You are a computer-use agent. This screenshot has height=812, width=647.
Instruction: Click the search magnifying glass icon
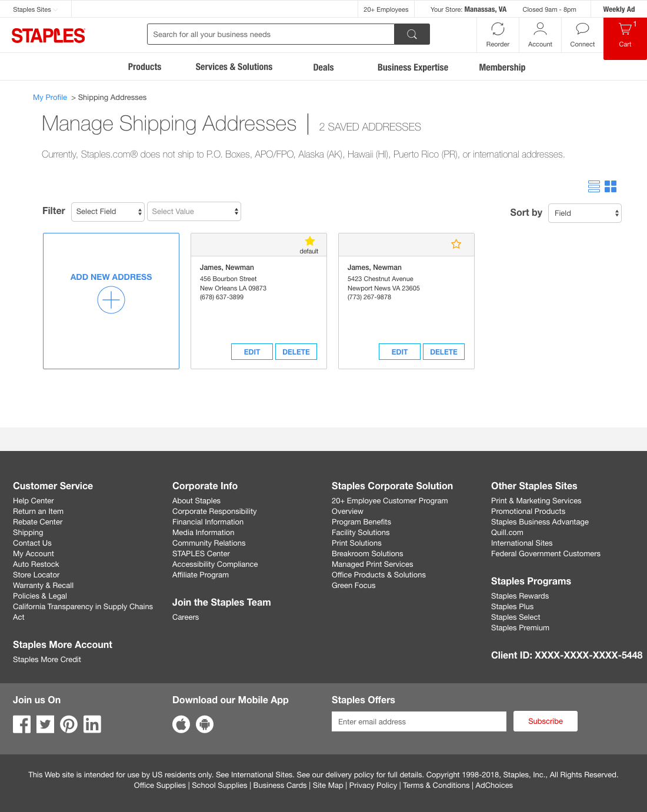(411, 34)
